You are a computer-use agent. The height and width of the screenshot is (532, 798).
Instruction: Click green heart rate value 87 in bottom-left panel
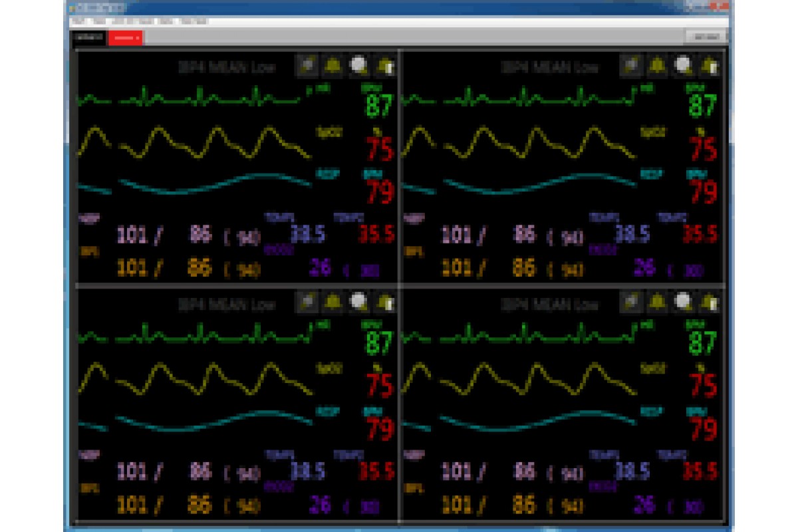(378, 343)
